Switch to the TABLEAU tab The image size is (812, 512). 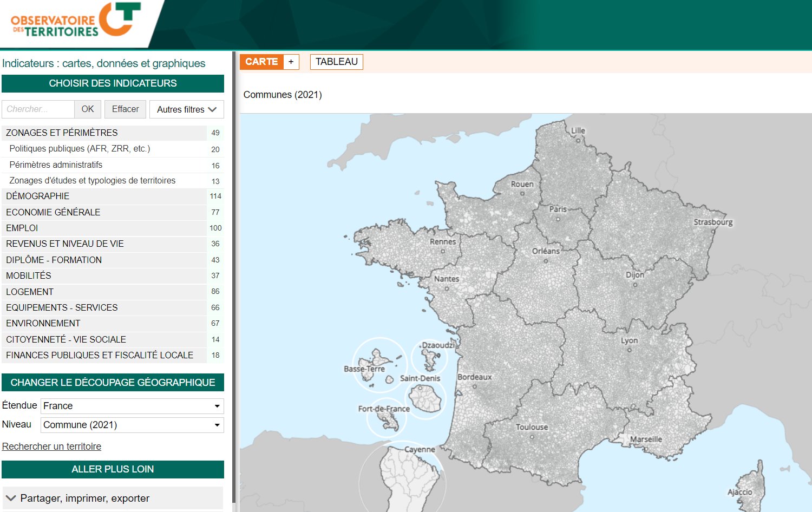[337, 62]
